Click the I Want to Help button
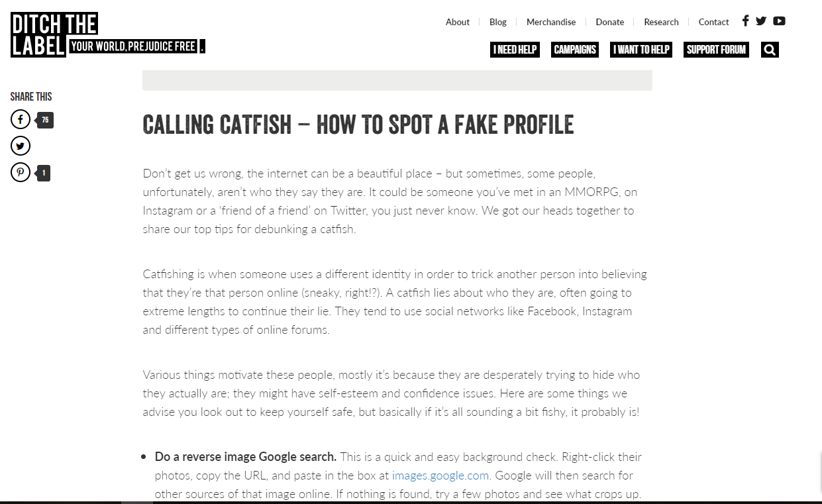 pos(641,50)
